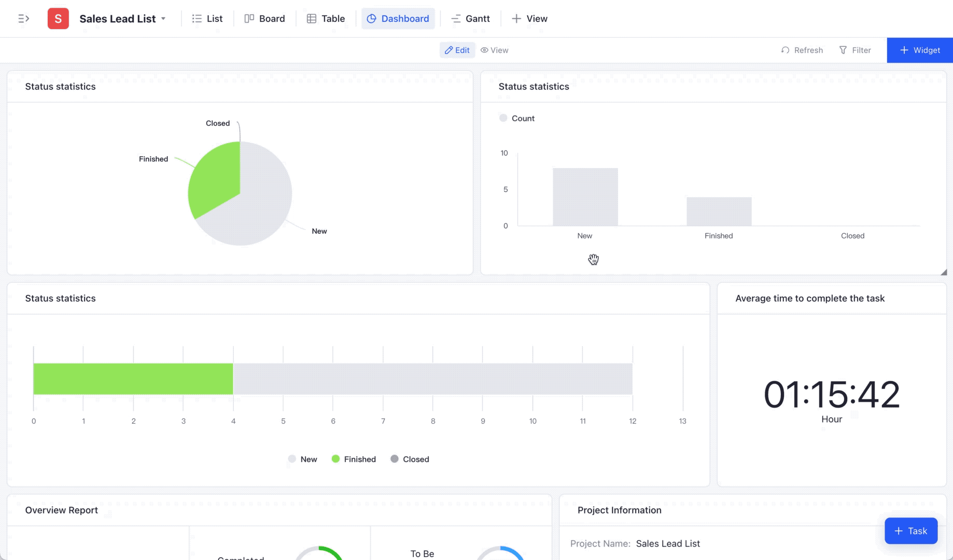Click the Edit mode toggle
The height and width of the screenshot is (560, 953).
[457, 50]
